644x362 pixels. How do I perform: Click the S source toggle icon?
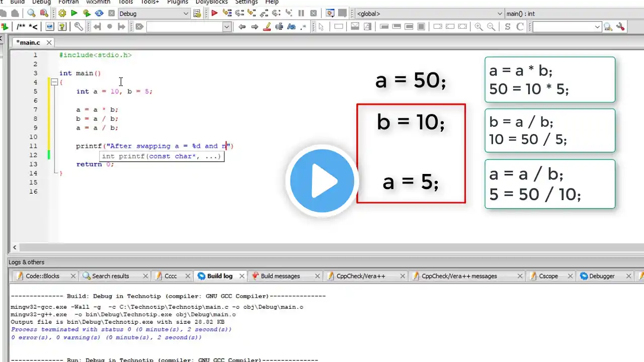(x=508, y=27)
